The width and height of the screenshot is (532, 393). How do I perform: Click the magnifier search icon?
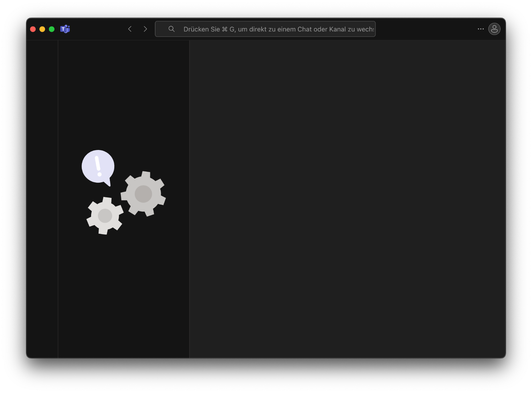pos(171,29)
